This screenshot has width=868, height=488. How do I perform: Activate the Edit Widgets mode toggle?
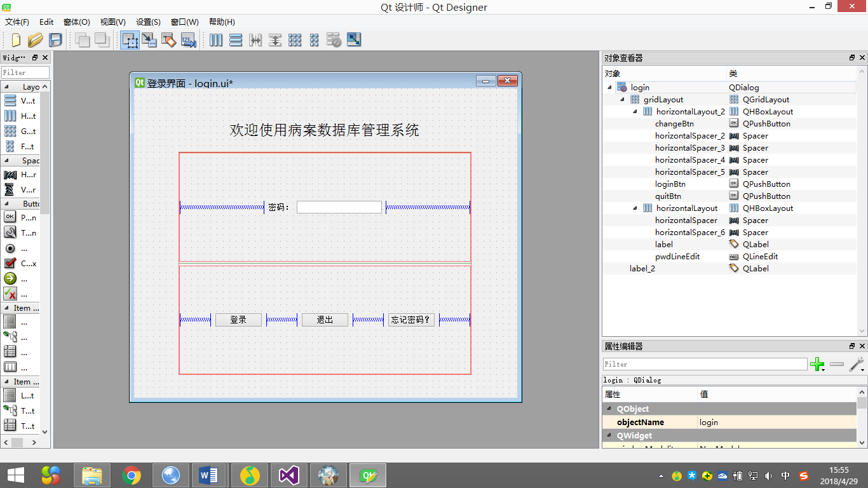(x=130, y=40)
